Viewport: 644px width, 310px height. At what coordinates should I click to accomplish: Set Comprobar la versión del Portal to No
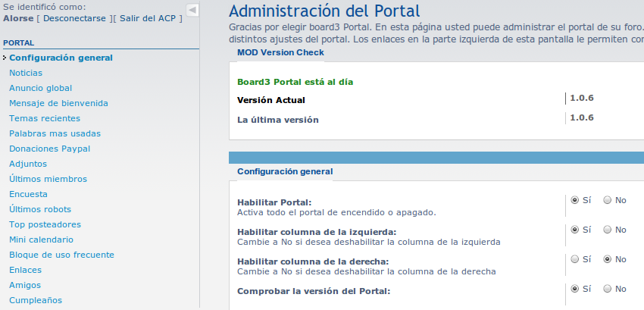coord(608,289)
